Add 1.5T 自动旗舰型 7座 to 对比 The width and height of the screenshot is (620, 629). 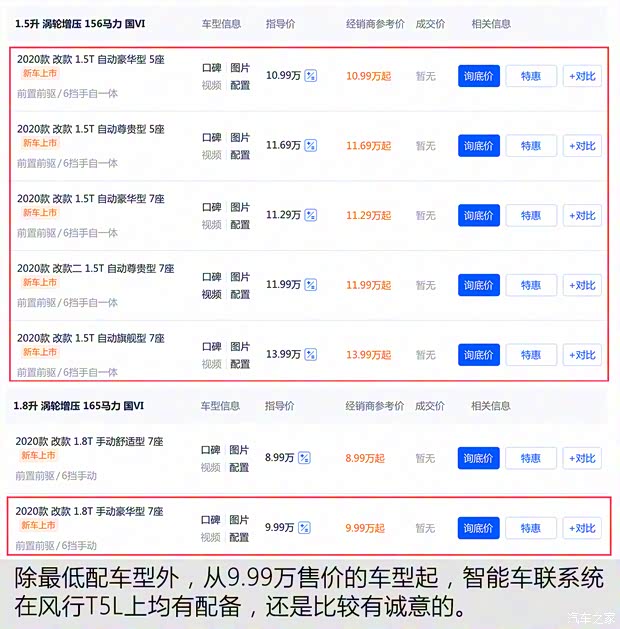click(x=582, y=355)
